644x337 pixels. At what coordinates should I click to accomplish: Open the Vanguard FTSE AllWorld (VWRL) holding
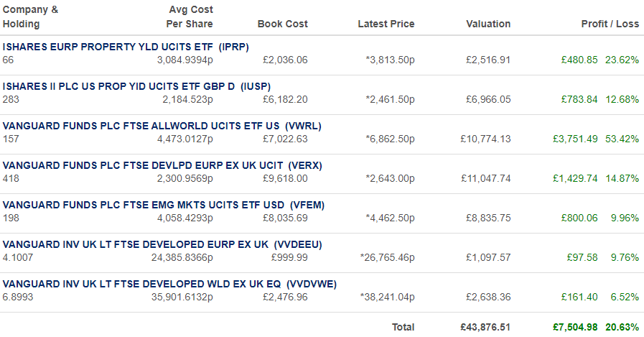tap(162, 126)
